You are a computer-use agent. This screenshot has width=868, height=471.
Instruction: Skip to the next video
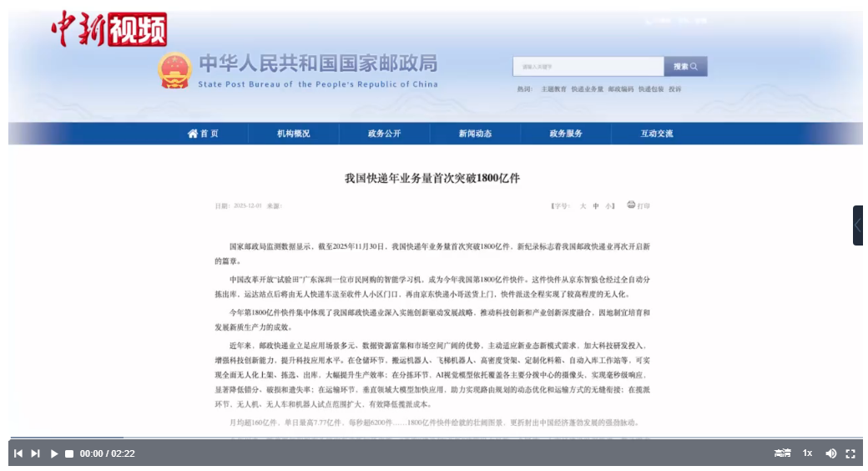click(x=35, y=453)
